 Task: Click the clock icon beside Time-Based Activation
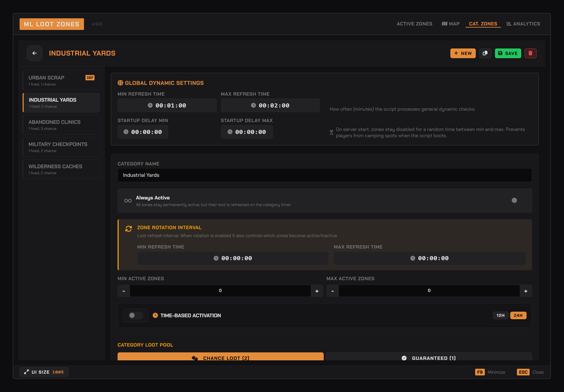tap(155, 316)
